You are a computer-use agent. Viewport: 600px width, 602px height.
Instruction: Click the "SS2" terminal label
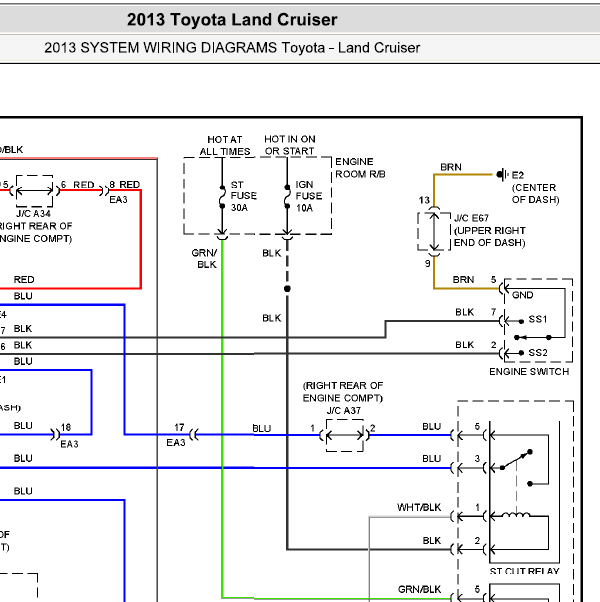tap(538, 352)
